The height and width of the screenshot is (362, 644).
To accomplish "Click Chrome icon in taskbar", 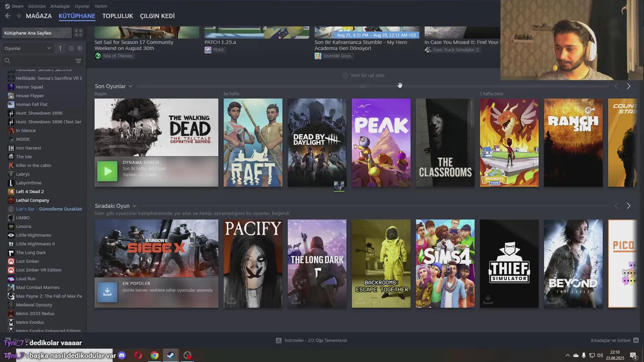I will 154,355.
